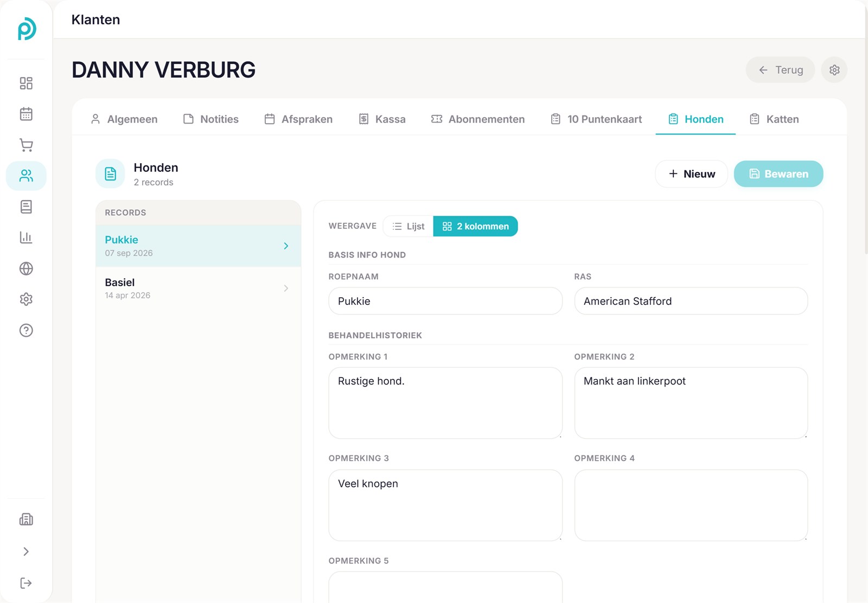Switch view to Lijst
Screen dimensions: 868x603
409,226
